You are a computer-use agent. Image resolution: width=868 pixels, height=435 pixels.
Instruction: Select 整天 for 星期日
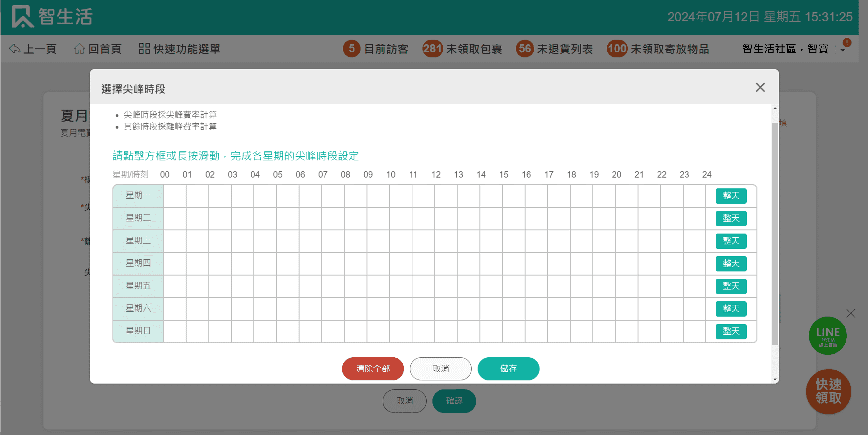click(x=731, y=331)
